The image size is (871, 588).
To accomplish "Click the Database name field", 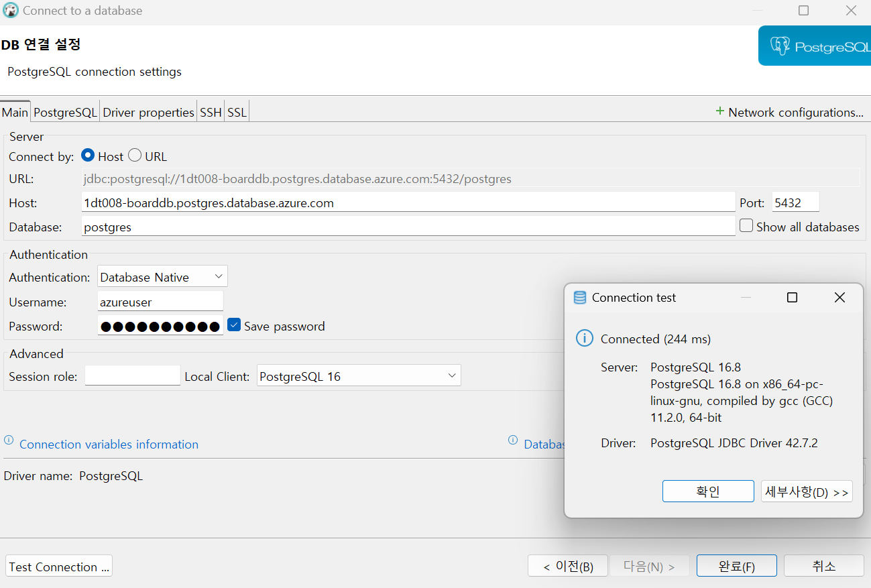I will [x=408, y=227].
